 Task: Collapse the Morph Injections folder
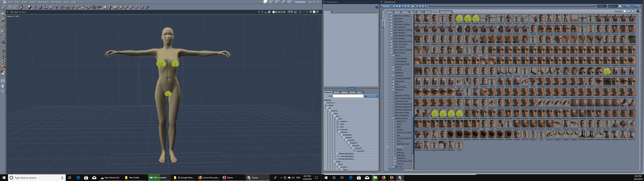click(393, 118)
